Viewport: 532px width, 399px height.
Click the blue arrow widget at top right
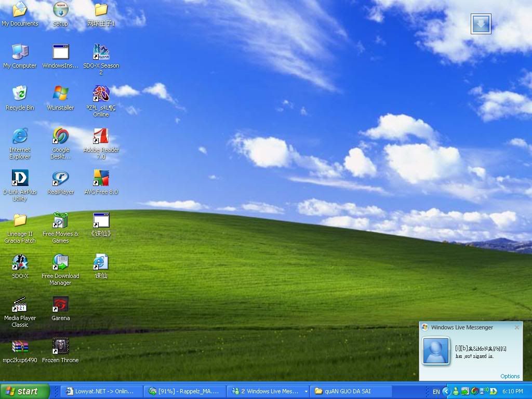point(481,23)
